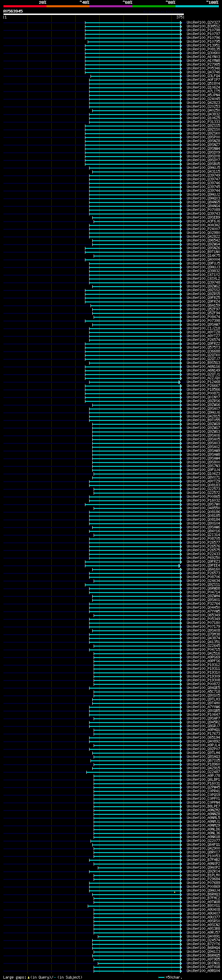Click the white query sequence bar
The image size is (222, 980).
pyautogui.click(x=93, y=15)
